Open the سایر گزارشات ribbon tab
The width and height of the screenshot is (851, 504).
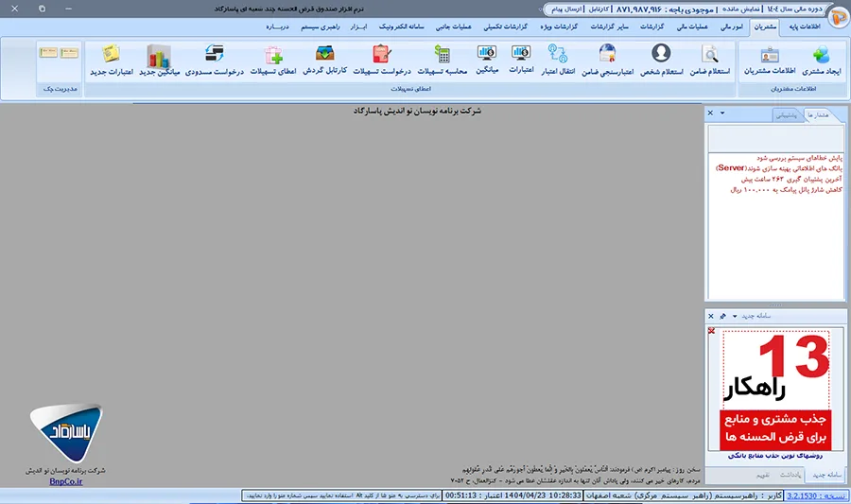coord(610,26)
